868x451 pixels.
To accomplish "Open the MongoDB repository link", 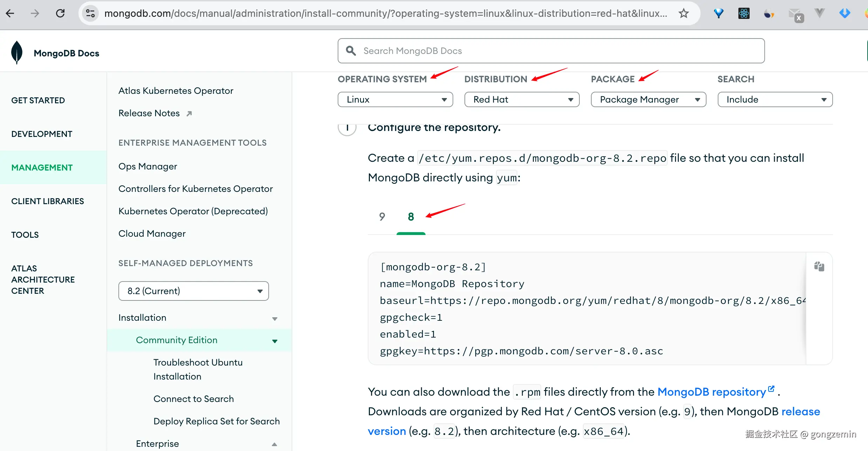I will tap(711, 392).
